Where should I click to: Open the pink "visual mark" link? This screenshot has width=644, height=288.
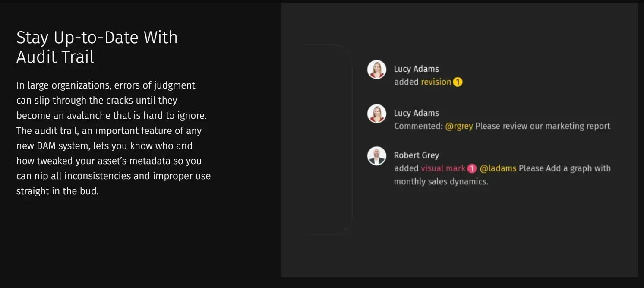pyautogui.click(x=443, y=168)
